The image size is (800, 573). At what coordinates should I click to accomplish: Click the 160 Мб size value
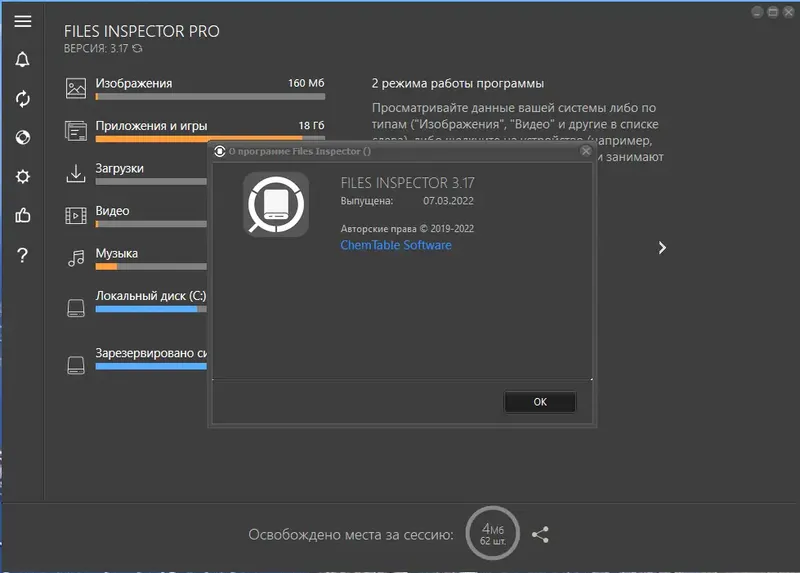coord(306,83)
